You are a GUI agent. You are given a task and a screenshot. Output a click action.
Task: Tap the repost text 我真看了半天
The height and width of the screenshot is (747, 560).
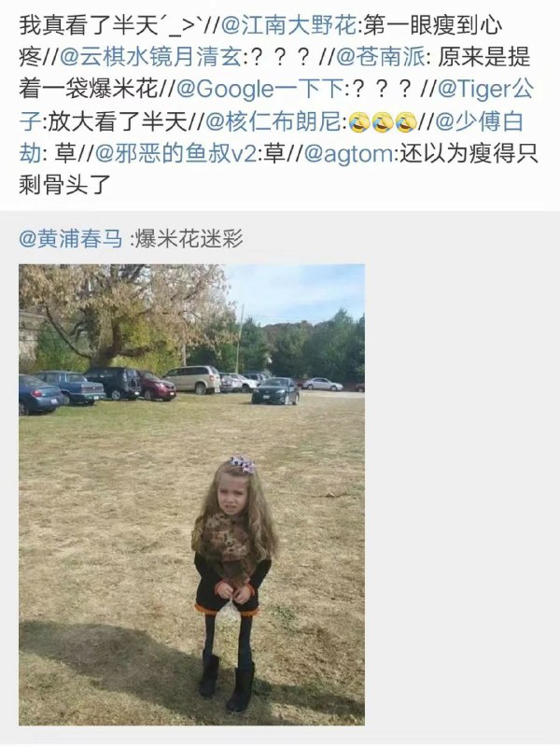click(89, 25)
